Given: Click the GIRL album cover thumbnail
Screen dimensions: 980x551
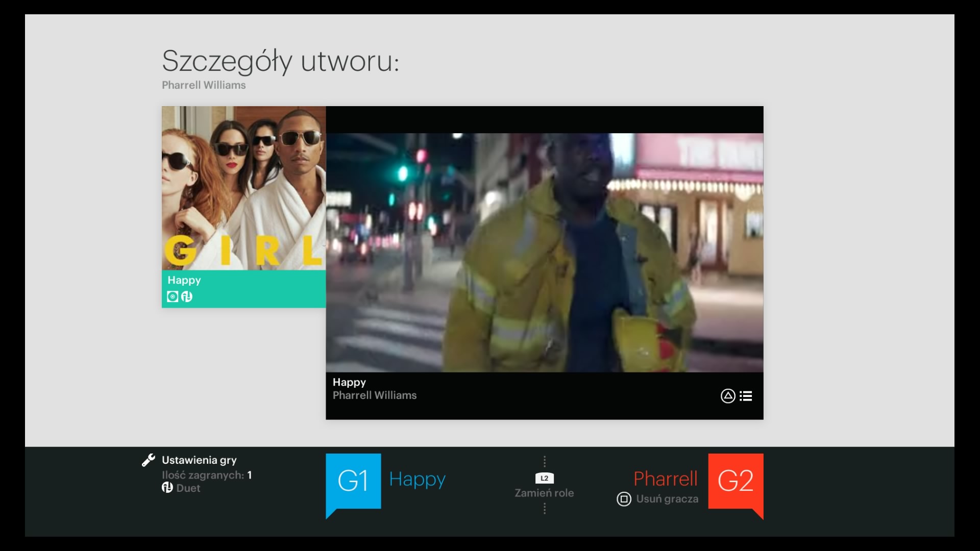Looking at the screenshot, I should (x=243, y=188).
